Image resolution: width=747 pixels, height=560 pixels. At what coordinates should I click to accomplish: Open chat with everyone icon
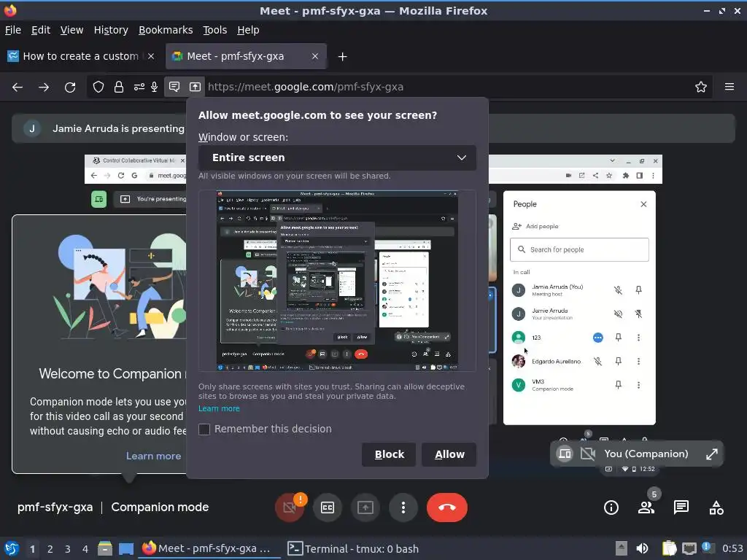point(681,507)
